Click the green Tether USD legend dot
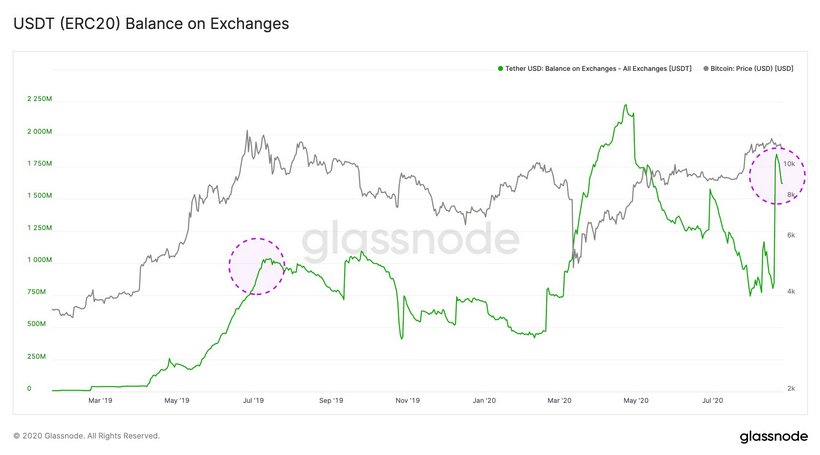Screen dimensions: 820x455 pyautogui.click(x=499, y=68)
